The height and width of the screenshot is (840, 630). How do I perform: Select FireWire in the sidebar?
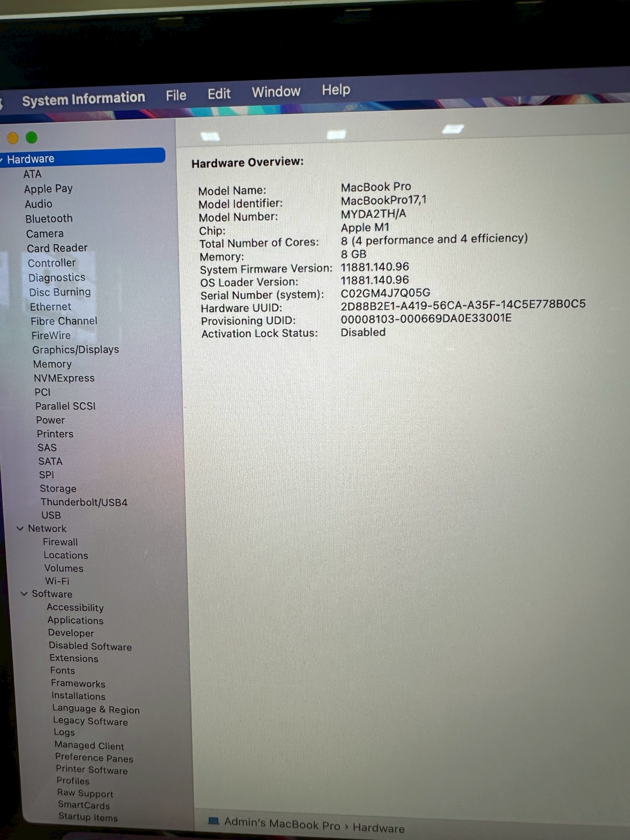pos(51,336)
